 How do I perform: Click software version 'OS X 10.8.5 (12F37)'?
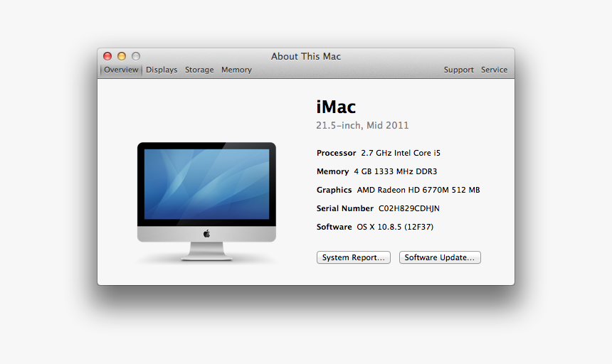click(395, 227)
